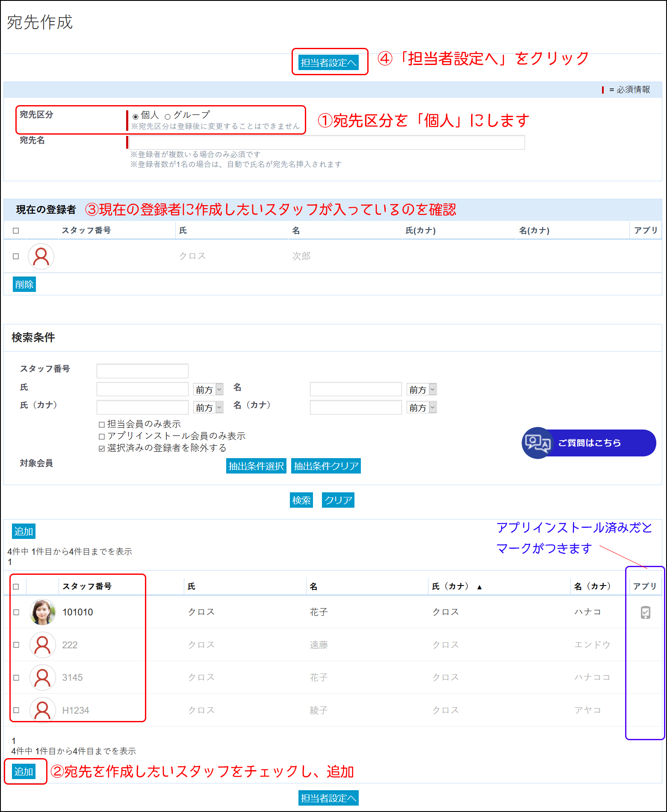
Task: Click the avatar icon for staff 222
Action: coord(43,645)
